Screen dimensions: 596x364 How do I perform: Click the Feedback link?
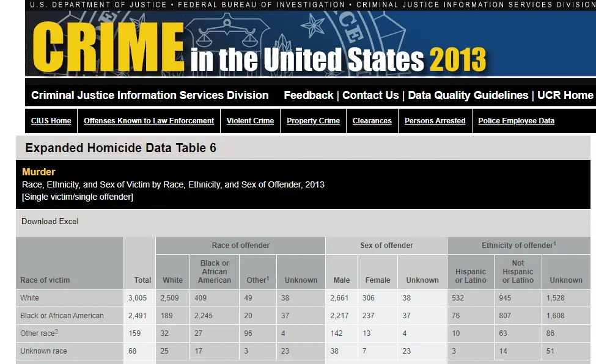(x=308, y=95)
